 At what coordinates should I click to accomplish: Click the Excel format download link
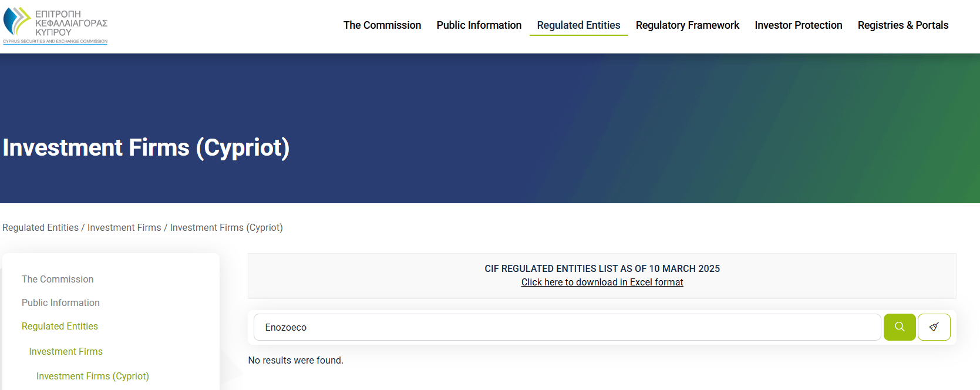tap(602, 282)
